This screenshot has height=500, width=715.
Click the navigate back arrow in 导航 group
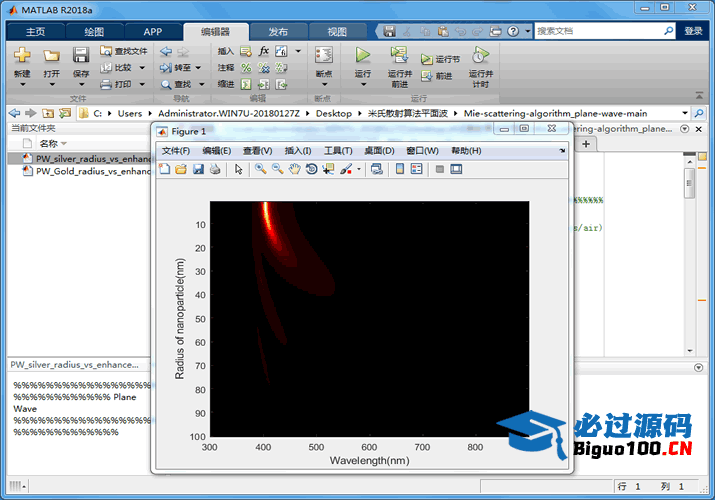coord(166,52)
